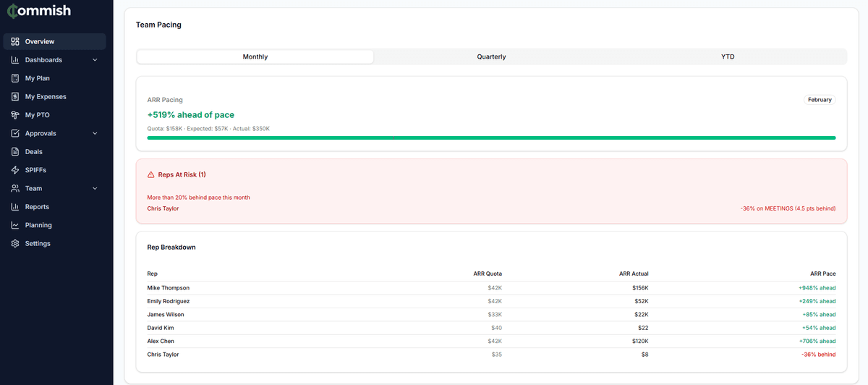This screenshot has width=868, height=385.
Task: Select the Monthly pacing tab
Action: point(255,56)
